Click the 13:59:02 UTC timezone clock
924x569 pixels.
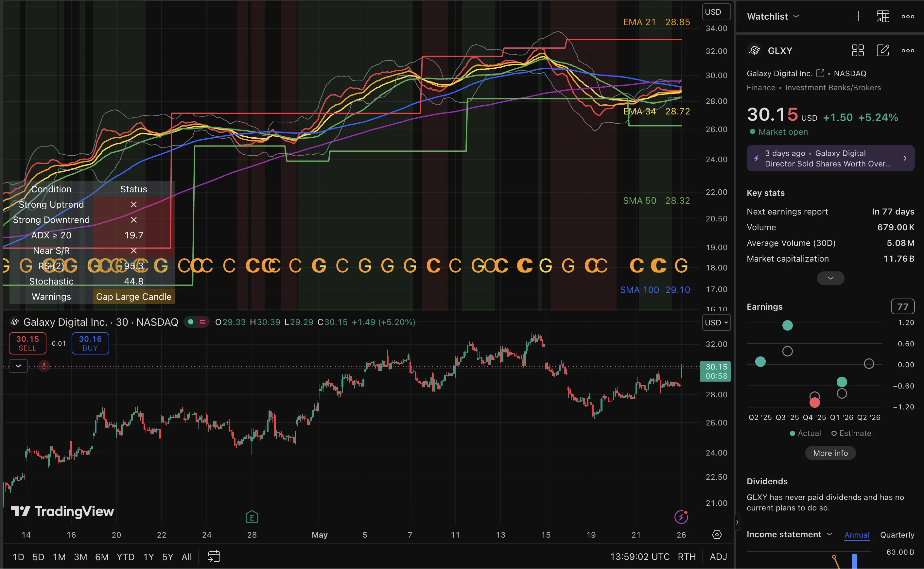[x=639, y=557]
